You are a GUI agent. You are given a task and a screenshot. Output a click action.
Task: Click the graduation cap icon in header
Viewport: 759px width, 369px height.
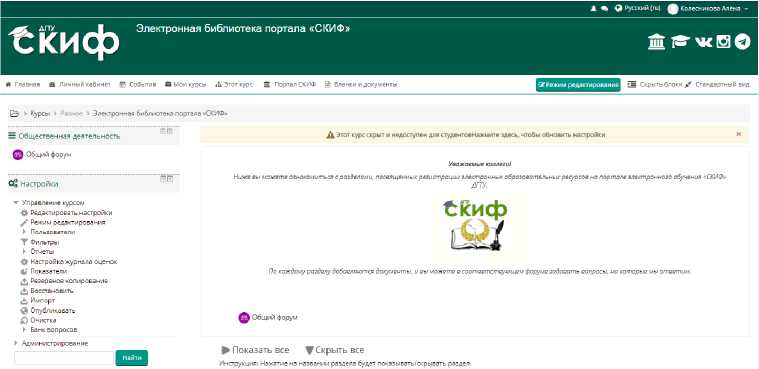click(680, 42)
